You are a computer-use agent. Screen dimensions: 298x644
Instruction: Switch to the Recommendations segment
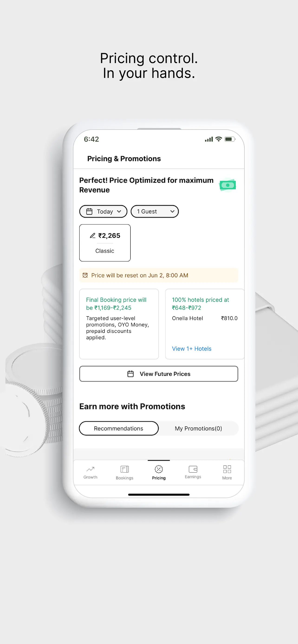(118, 428)
